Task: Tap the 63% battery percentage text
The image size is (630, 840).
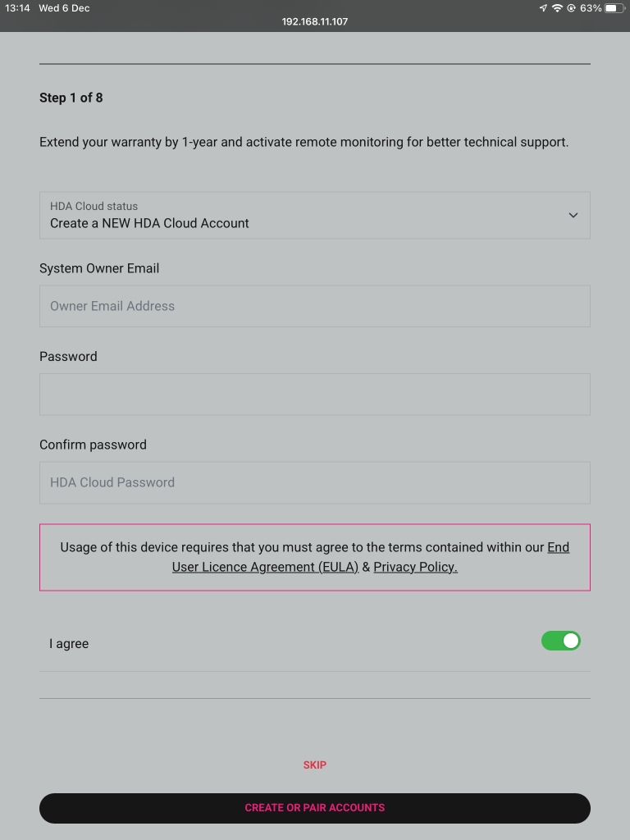Action: coord(591,8)
